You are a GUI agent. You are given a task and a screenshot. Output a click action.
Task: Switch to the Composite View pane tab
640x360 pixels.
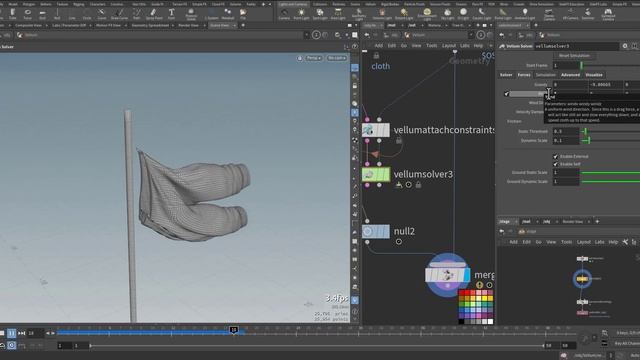pyautogui.click(x=29, y=25)
